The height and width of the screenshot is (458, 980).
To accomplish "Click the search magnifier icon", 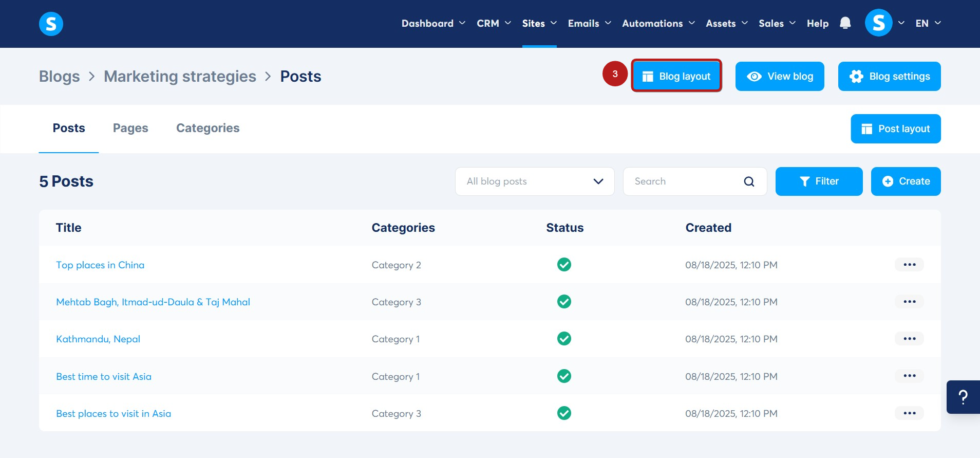I will pyautogui.click(x=749, y=181).
